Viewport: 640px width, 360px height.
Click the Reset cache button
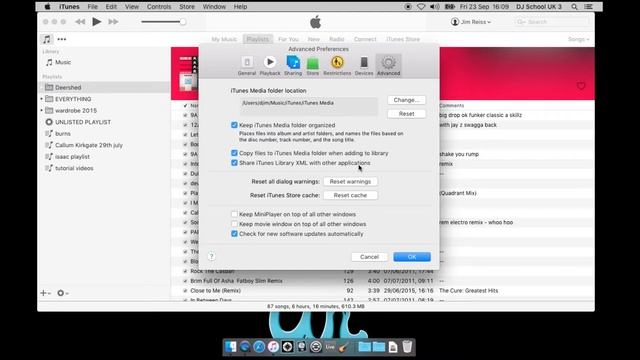pyautogui.click(x=350, y=196)
